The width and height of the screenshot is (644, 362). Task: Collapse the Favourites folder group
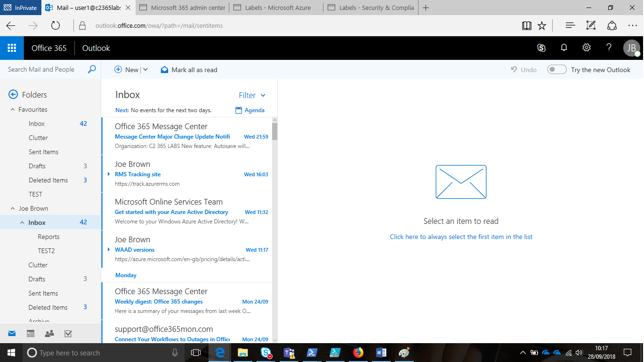pyautogui.click(x=13, y=109)
